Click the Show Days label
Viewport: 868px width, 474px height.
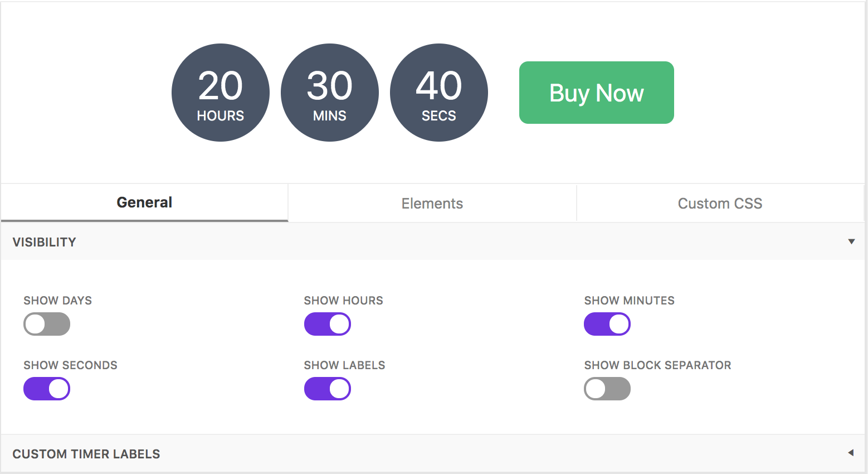[58, 301]
